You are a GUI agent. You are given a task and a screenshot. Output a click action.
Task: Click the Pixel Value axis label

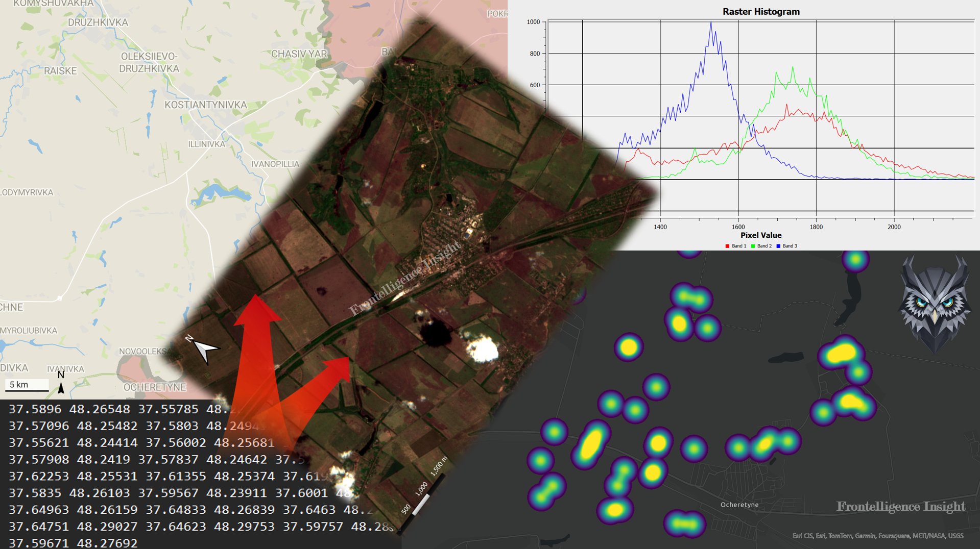click(x=760, y=235)
